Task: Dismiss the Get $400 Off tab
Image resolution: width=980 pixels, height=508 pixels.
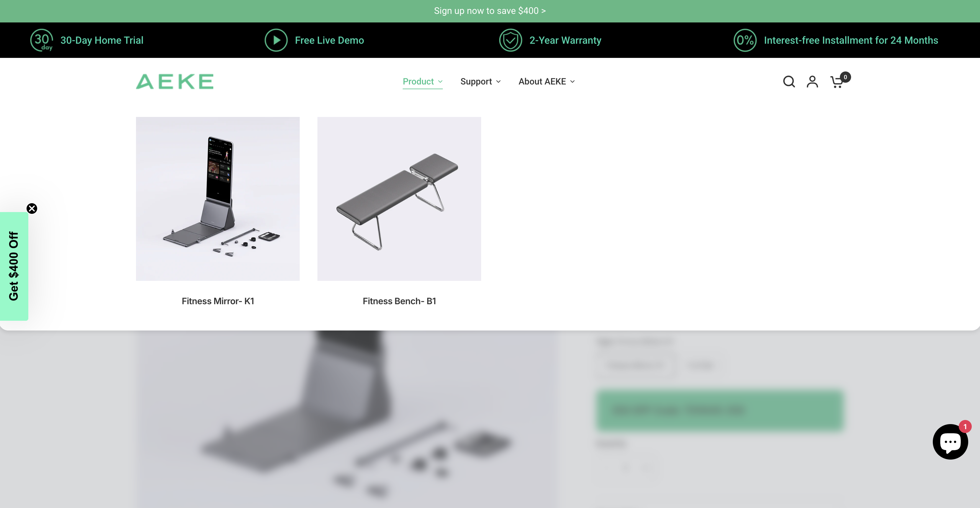Action: tap(32, 208)
